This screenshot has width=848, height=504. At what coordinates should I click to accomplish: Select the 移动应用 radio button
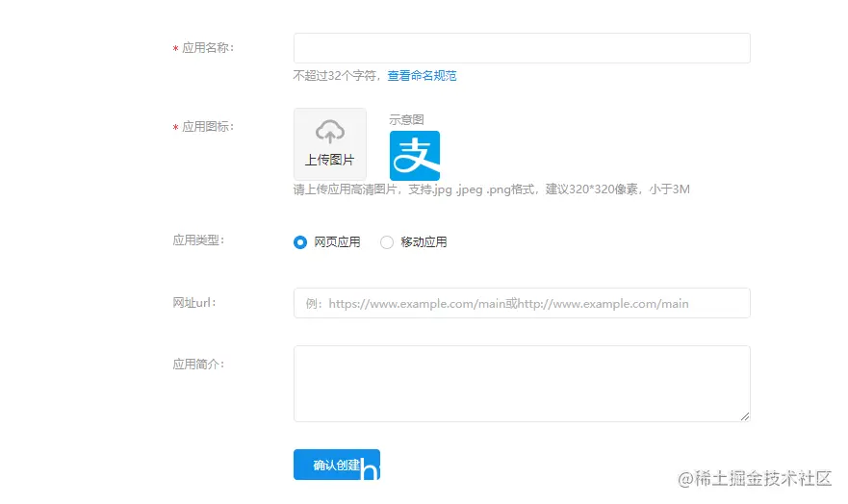pyautogui.click(x=387, y=242)
